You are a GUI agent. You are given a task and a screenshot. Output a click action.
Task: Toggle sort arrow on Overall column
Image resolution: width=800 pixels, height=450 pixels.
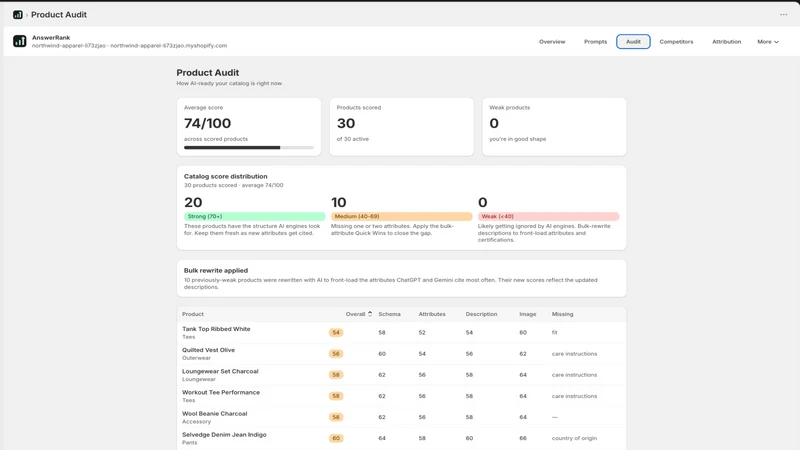[x=370, y=314]
